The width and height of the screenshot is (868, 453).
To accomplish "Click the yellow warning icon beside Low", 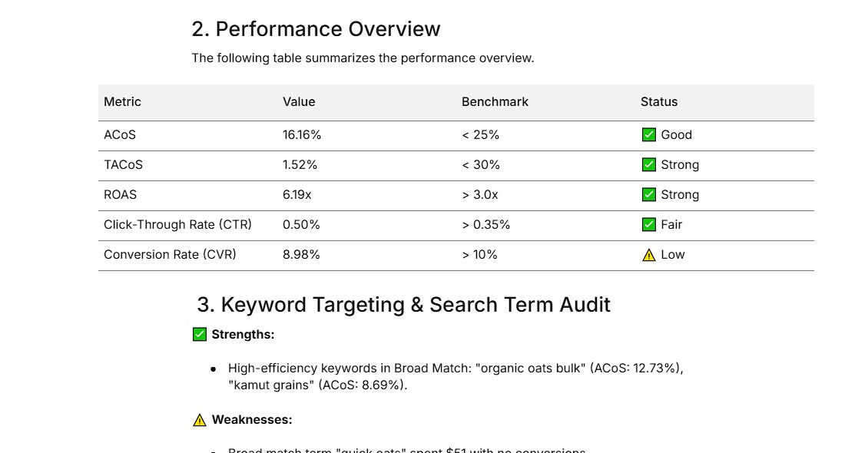I will tap(649, 255).
